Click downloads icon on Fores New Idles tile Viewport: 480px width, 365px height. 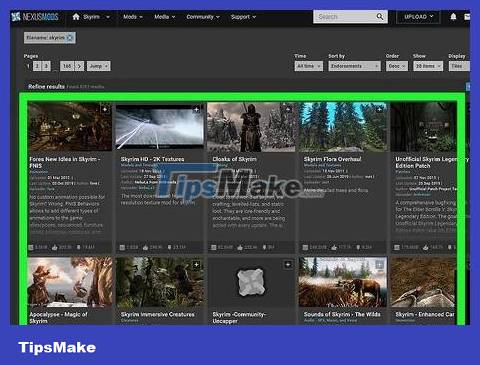79,247
